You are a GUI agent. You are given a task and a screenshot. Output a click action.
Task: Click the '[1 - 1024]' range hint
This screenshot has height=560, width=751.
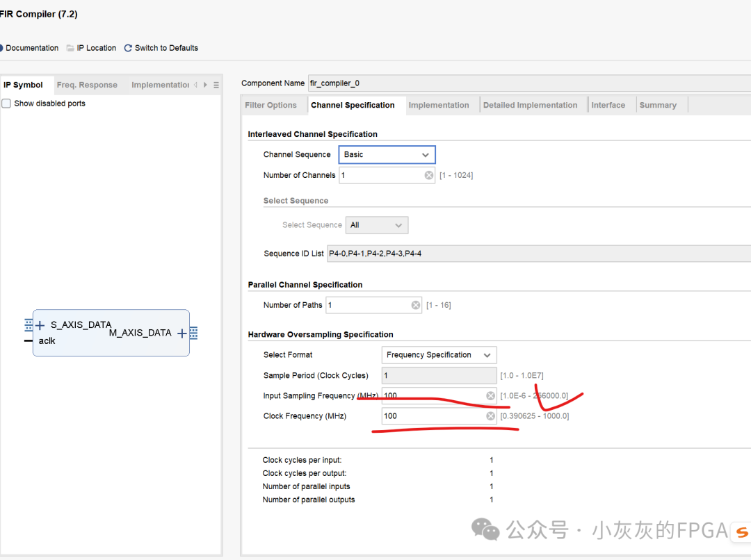tap(456, 175)
